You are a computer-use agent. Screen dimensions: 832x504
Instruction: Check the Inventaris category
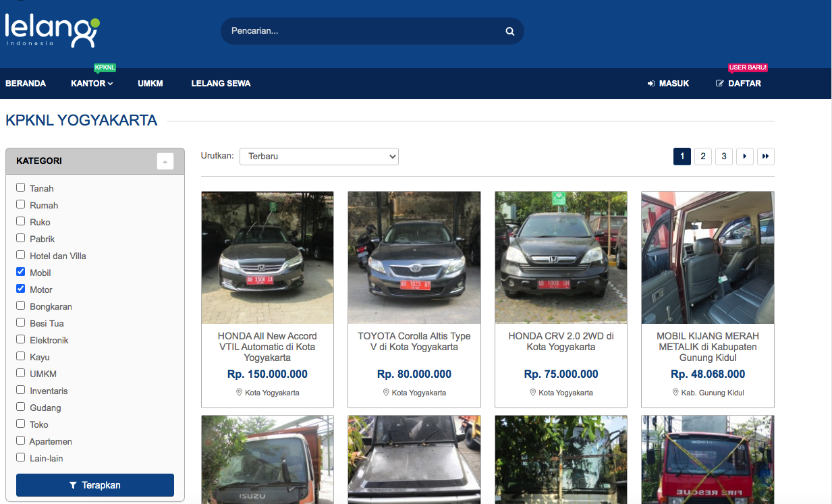(21, 390)
